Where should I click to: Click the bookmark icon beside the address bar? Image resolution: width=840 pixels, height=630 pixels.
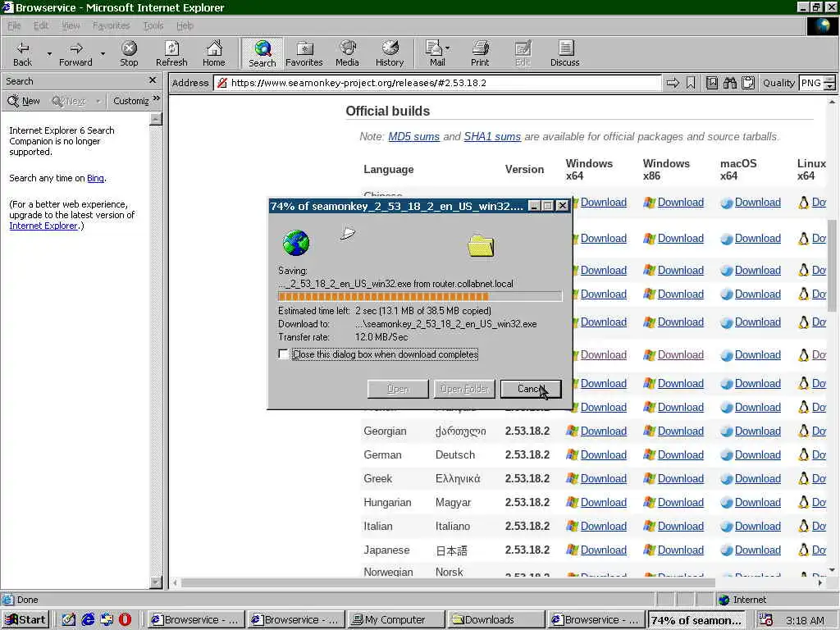click(691, 83)
